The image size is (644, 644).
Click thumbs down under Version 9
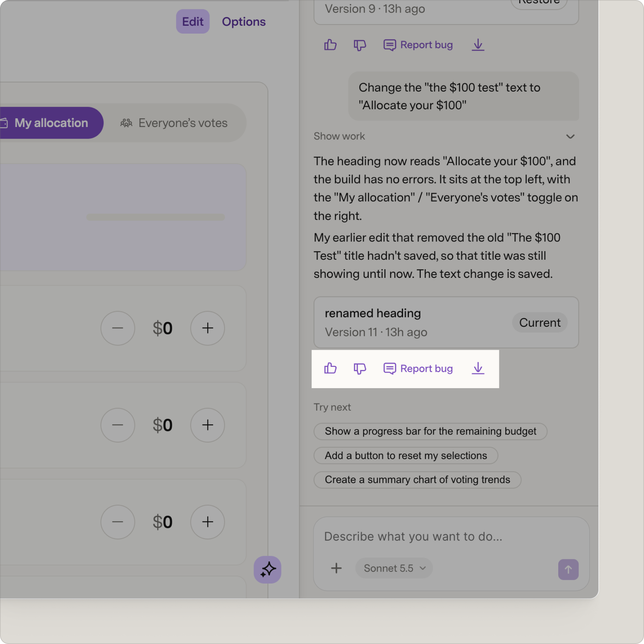pyautogui.click(x=360, y=45)
